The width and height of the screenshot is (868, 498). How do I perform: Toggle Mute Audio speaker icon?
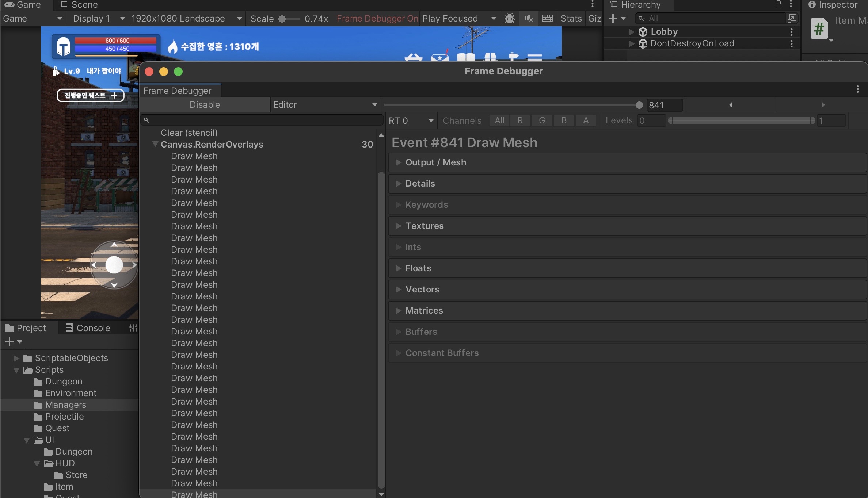pyautogui.click(x=528, y=18)
